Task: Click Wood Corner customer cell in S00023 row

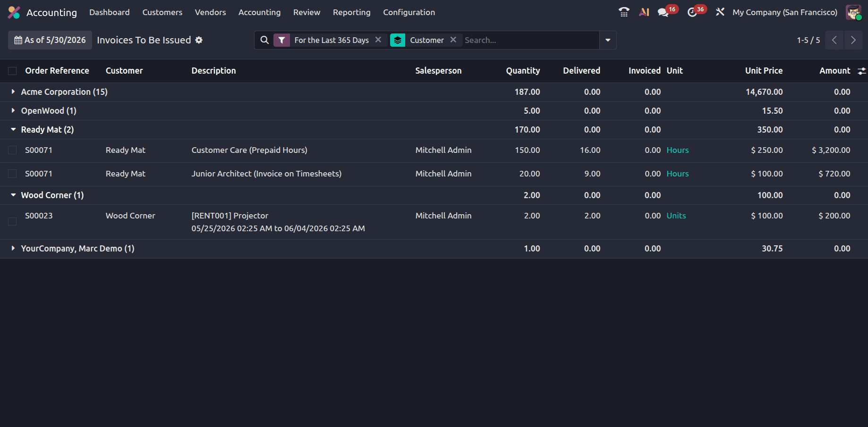Action: point(130,216)
